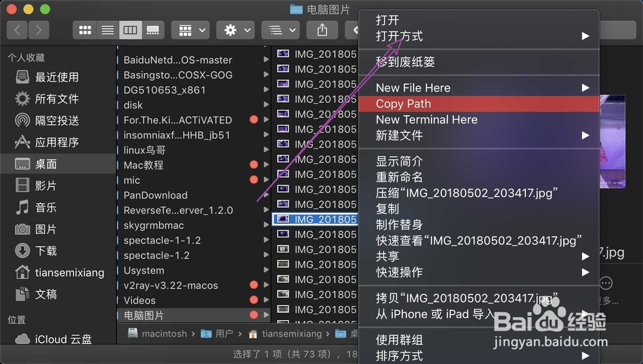Click the share toolbar button

click(322, 30)
